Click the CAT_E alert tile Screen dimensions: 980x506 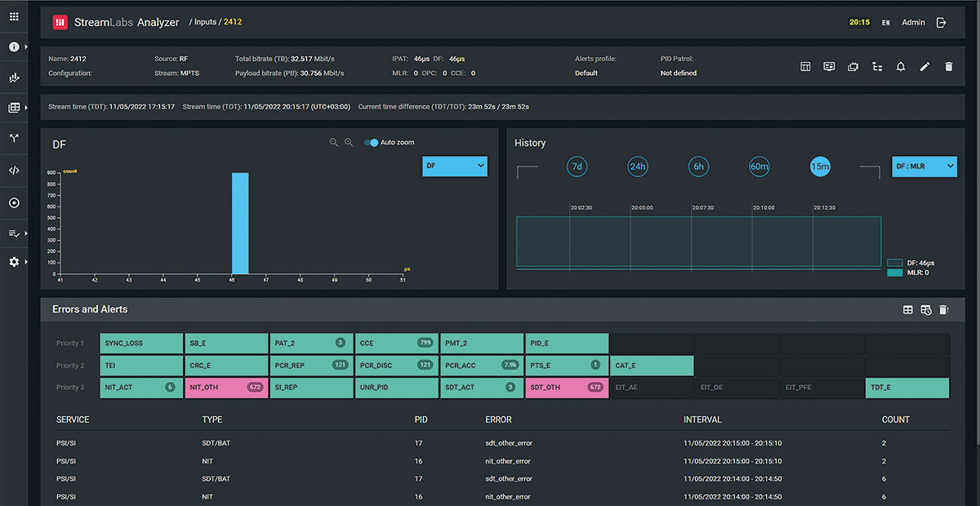click(652, 365)
